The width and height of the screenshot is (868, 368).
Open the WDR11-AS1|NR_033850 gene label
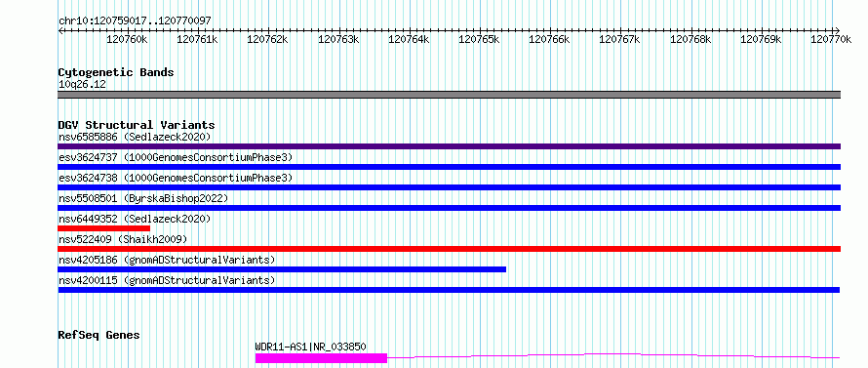[x=310, y=347]
